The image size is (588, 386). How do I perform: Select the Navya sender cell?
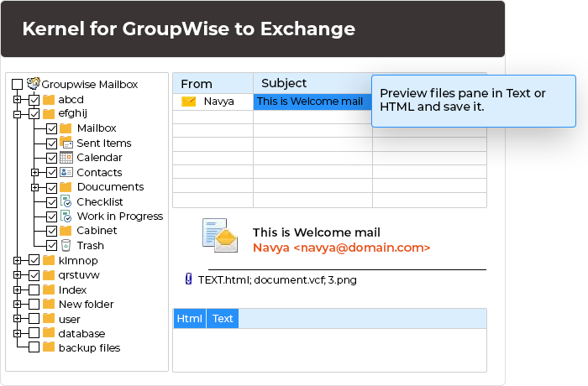(x=213, y=102)
